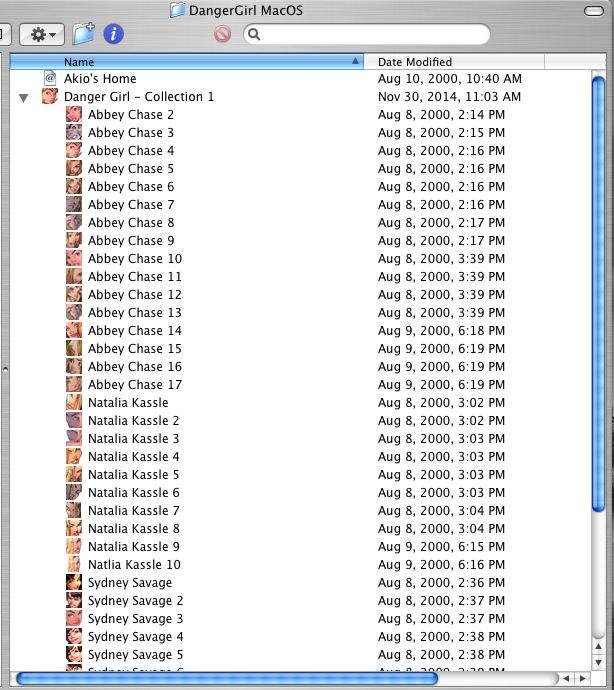Select the Abbey Chase 16 icon thumbnail
The height and width of the screenshot is (690, 614).
[74, 367]
